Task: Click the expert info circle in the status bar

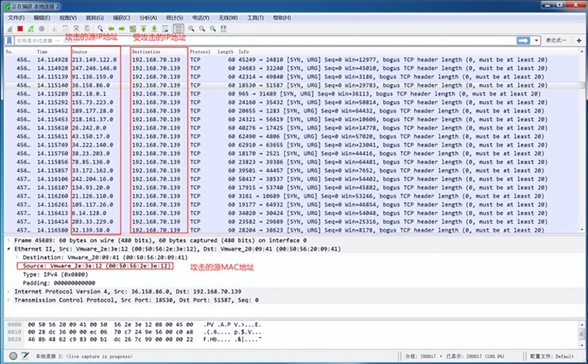Action: click(13, 356)
